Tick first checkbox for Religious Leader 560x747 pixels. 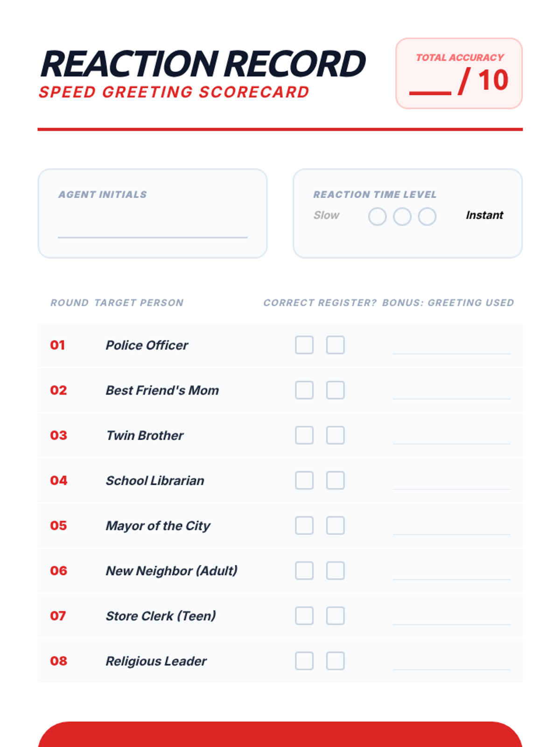coord(304,661)
